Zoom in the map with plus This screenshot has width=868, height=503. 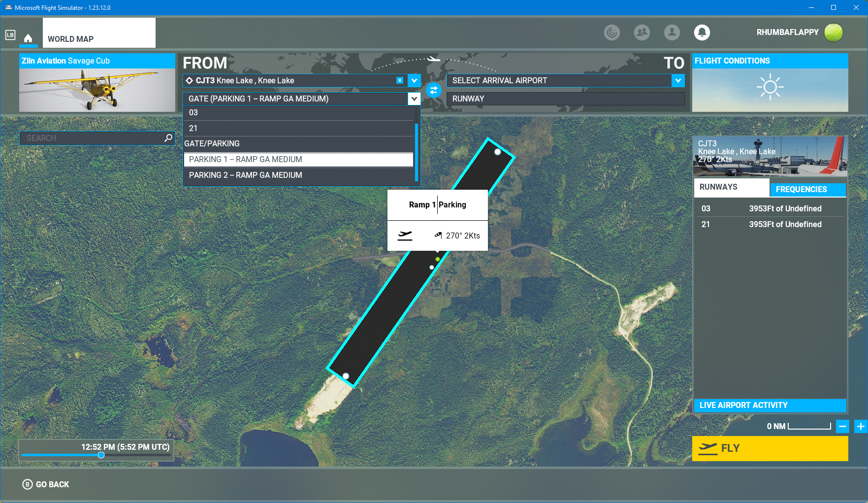click(860, 426)
